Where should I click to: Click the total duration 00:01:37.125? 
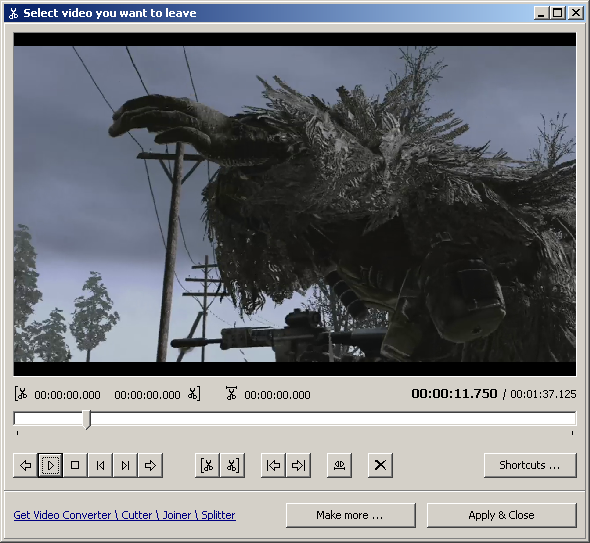pos(543,394)
